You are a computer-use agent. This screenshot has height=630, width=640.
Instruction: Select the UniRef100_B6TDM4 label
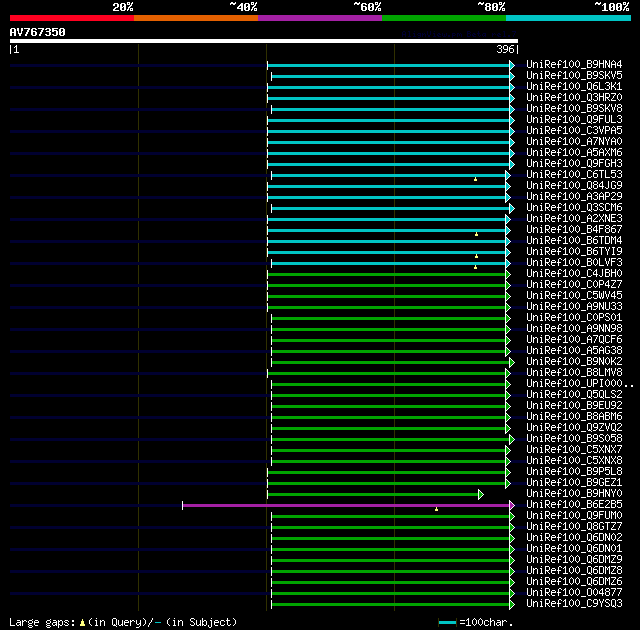(x=574, y=241)
